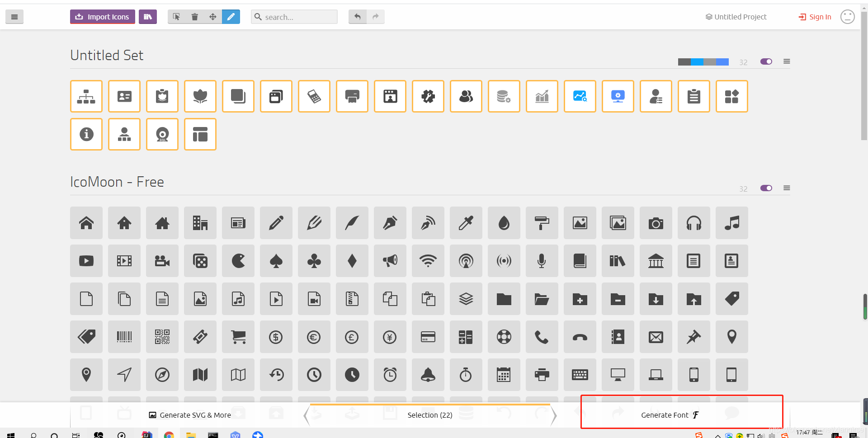
Task: Open the main hamburger menu
Action: [x=14, y=17]
